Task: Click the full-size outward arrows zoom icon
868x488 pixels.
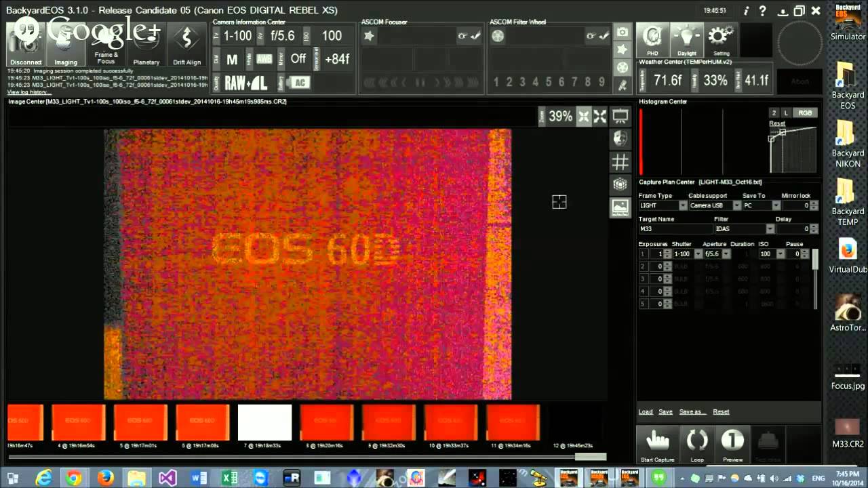Action: point(600,117)
